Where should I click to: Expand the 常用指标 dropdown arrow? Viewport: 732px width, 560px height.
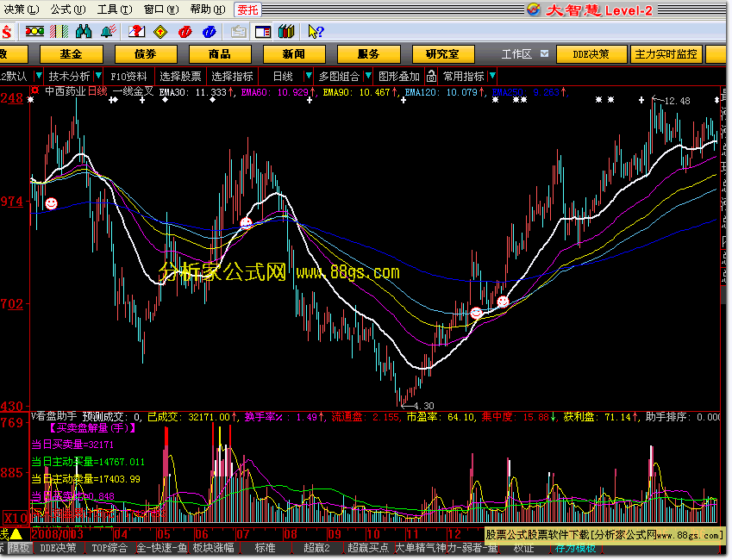point(492,76)
